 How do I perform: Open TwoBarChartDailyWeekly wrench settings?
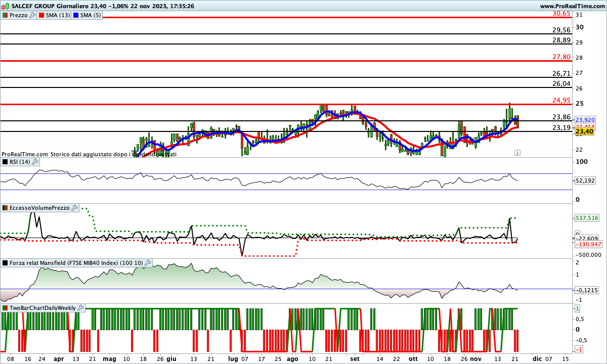pyautogui.click(x=81, y=307)
